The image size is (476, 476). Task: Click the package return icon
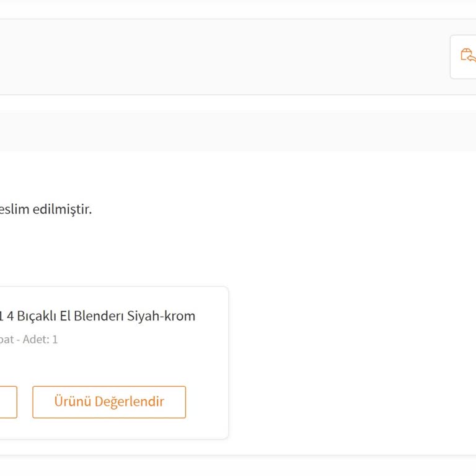coord(468,56)
